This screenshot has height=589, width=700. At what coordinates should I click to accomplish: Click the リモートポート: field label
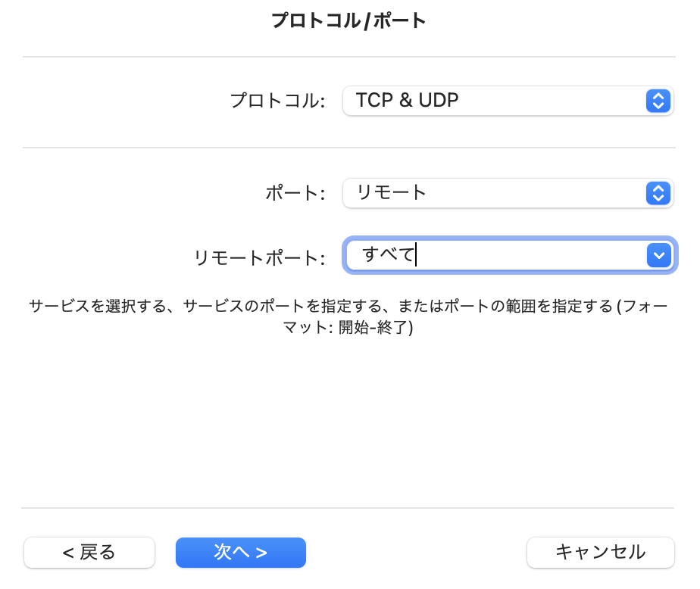[x=259, y=258]
